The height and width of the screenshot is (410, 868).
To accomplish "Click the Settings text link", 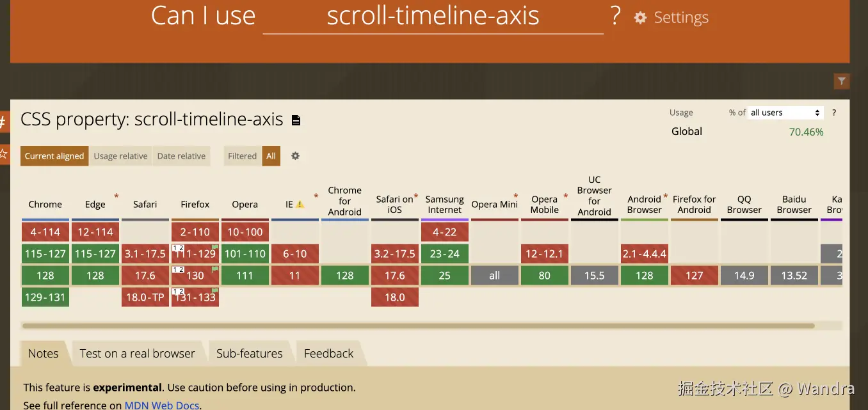I will pos(681,18).
